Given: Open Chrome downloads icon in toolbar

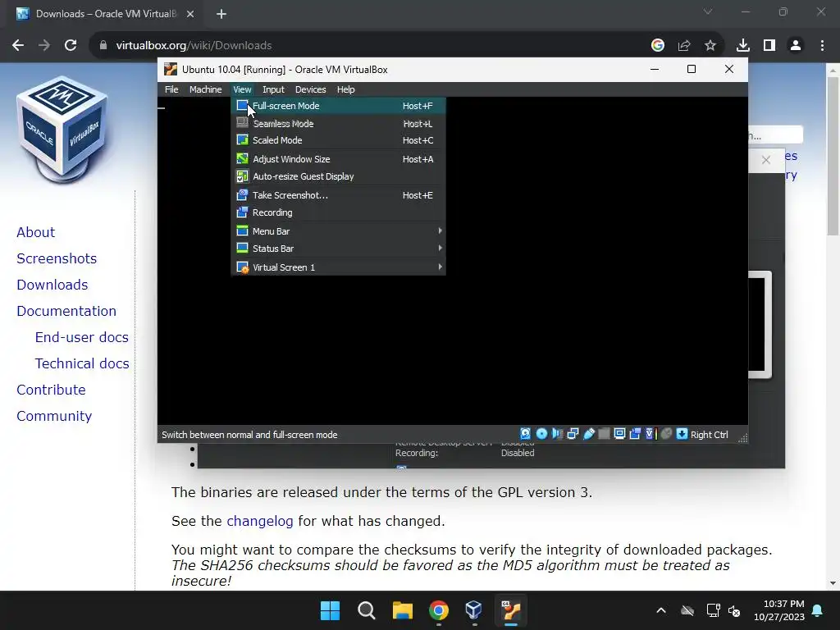Looking at the screenshot, I should pyautogui.click(x=742, y=46).
